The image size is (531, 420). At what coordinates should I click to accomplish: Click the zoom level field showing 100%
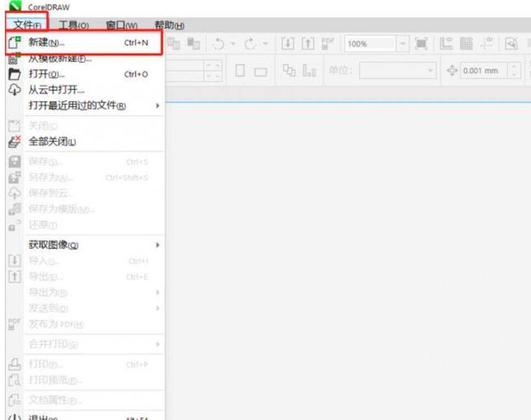[371, 44]
